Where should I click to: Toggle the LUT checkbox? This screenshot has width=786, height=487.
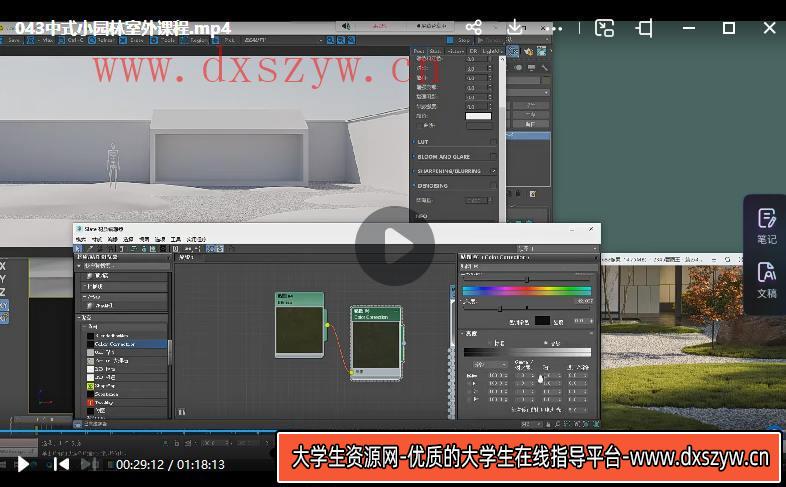(x=493, y=142)
